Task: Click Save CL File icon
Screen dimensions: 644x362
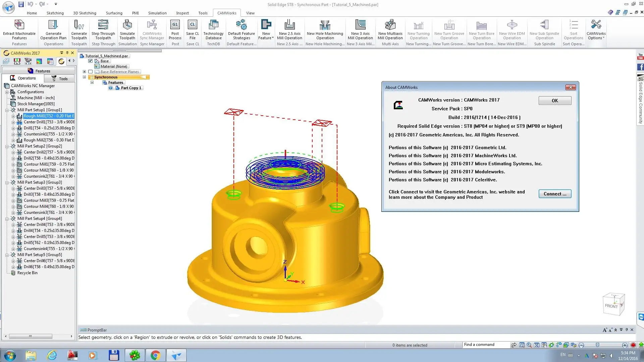Action: (x=193, y=25)
